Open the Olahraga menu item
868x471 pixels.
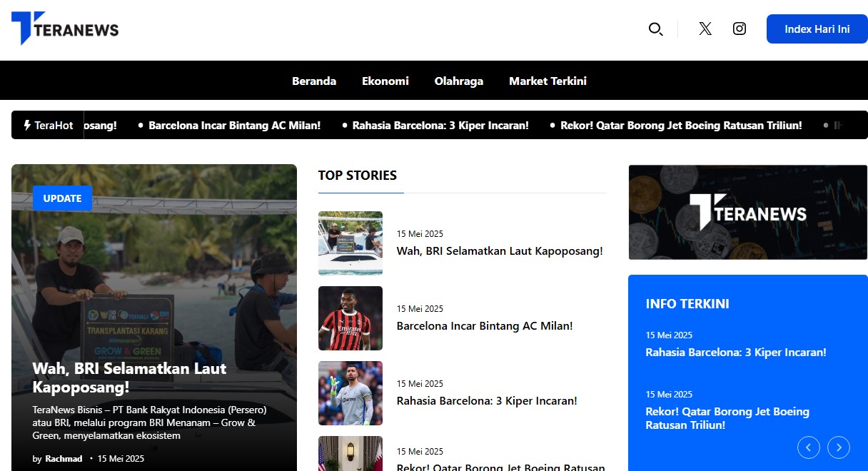(459, 81)
